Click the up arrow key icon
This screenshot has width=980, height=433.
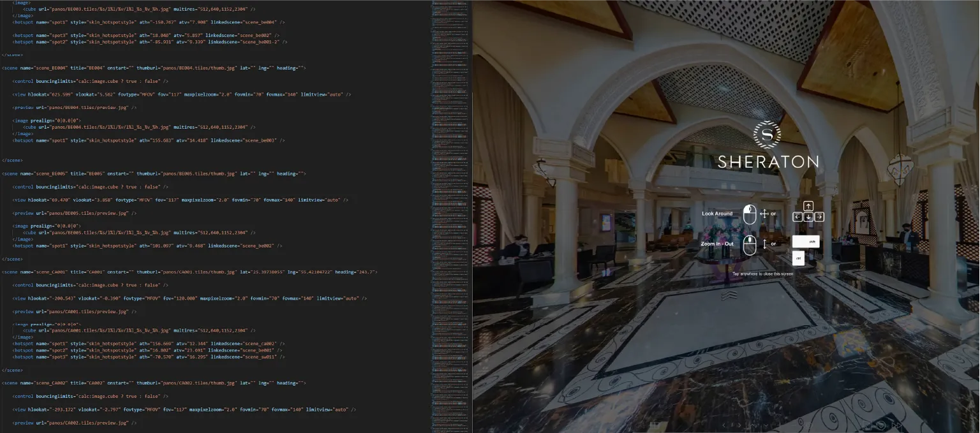point(808,206)
